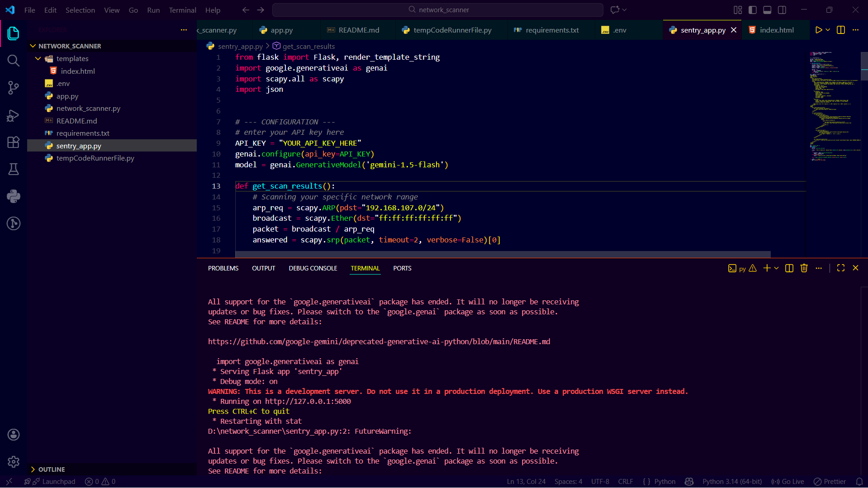The height and width of the screenshot is (488, 868).
Task: Open the Copilot chat dropdown in title bar
Action: pos(624,10)
